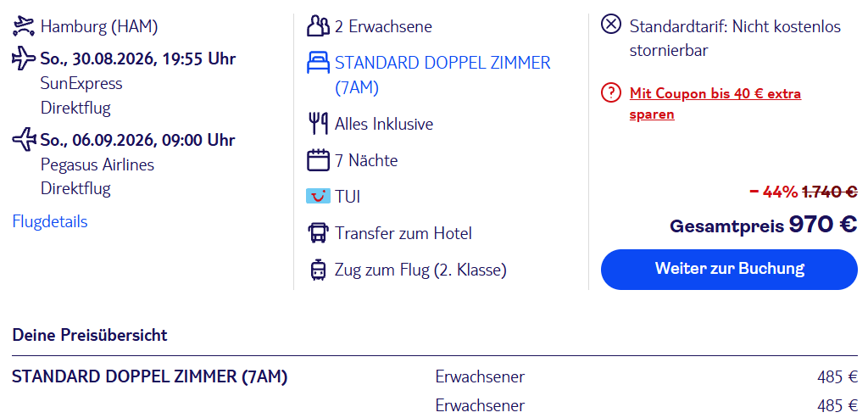This screenshot has height=418, width=868.
Task: Click the Transfer zum Hotel text
Action: pos(403,234)
